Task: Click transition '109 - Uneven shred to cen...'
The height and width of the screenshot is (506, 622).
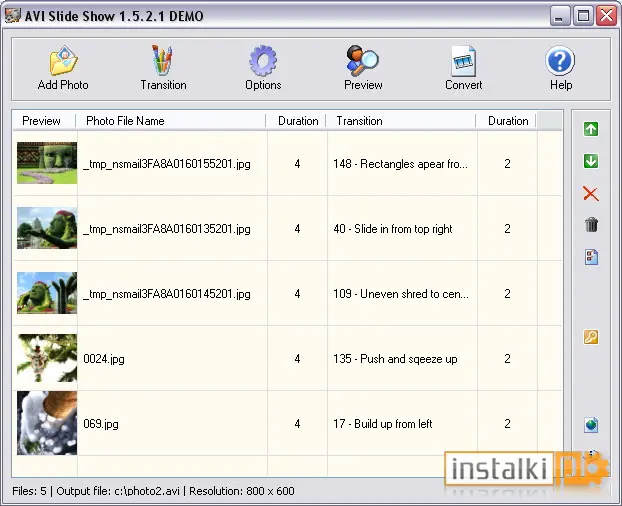Action: pos(401,294)
